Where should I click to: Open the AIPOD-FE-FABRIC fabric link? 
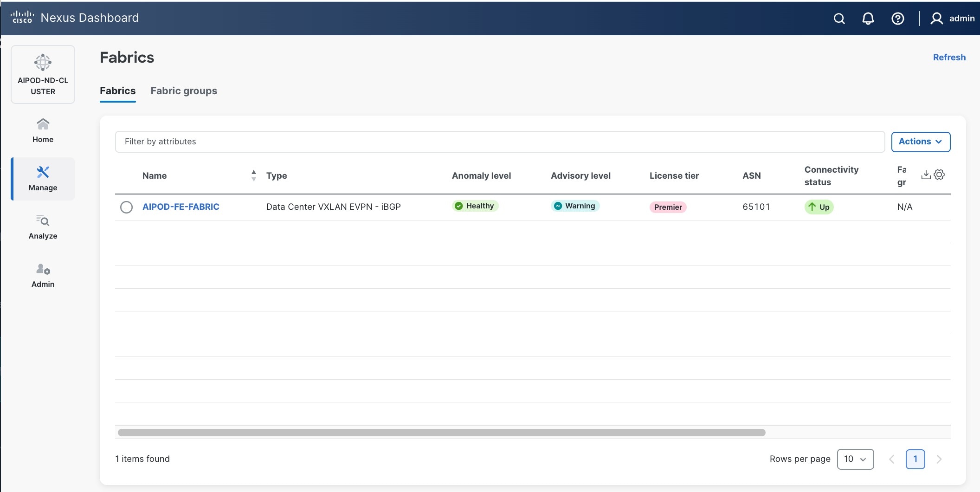(181, 207)
